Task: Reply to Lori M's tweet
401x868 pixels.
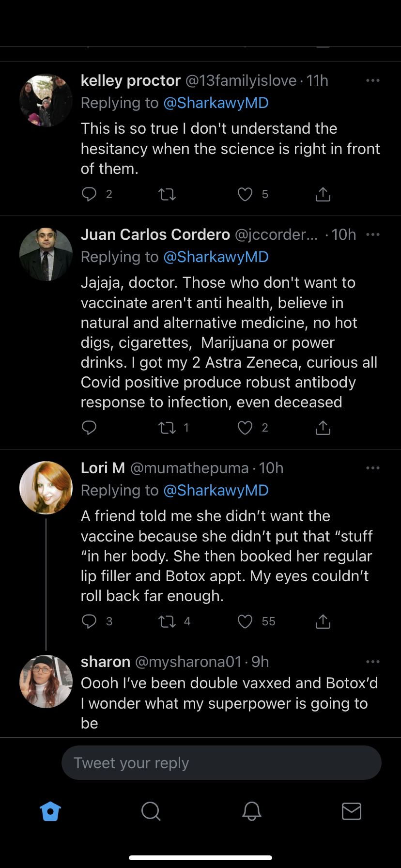Action: pyautogui.click(x=89, y=621)
